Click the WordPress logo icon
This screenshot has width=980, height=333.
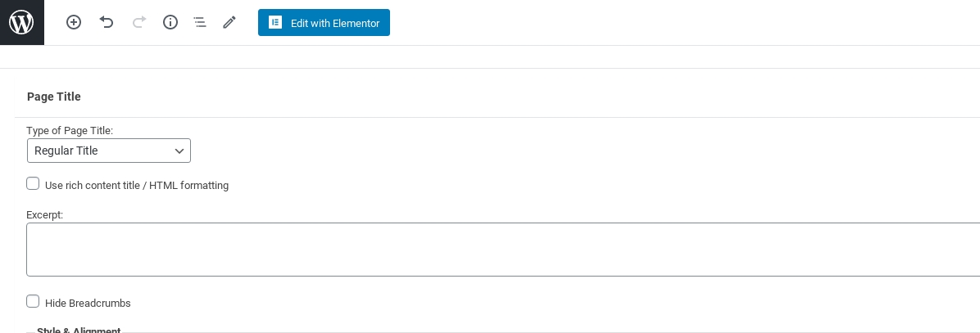(x=21, y=23)
